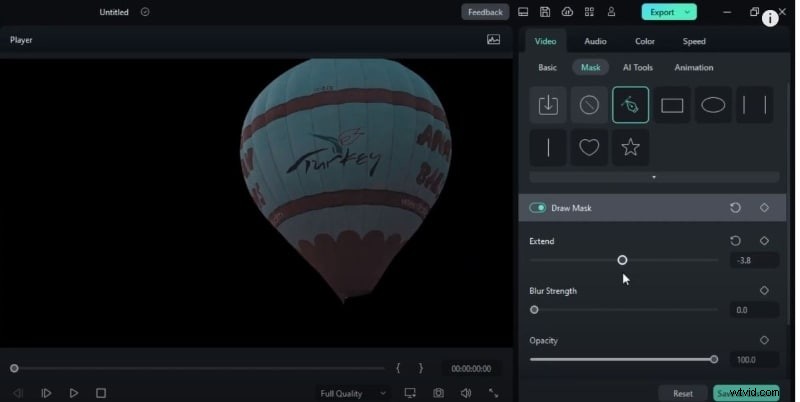Open the Basic sub-tab

547,67
